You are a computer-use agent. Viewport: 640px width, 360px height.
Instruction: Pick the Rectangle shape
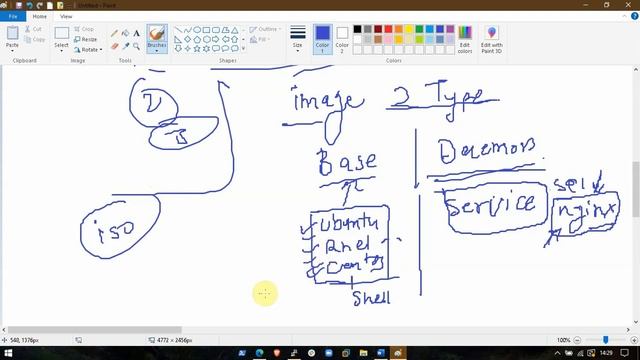[x=206, y=30]
